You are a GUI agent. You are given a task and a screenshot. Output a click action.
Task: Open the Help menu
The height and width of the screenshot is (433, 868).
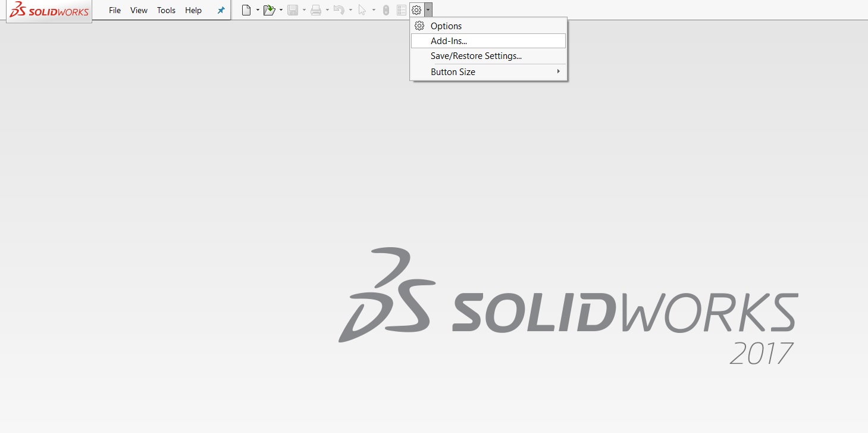click(x=193, y=10)
